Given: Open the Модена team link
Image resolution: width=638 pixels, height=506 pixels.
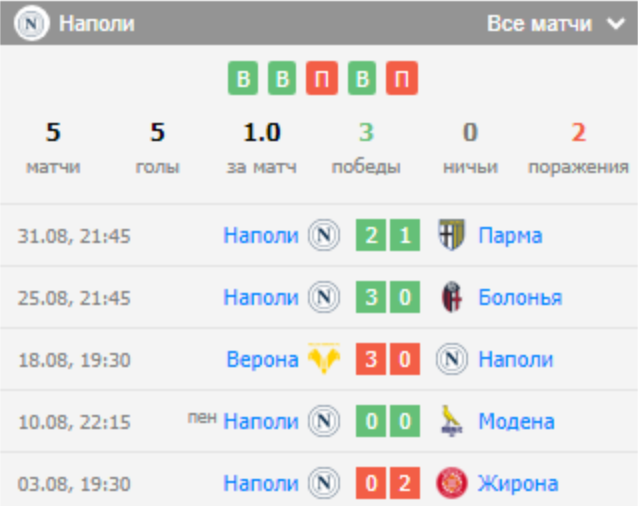Looking at the screenshot, I should point(515,422).
